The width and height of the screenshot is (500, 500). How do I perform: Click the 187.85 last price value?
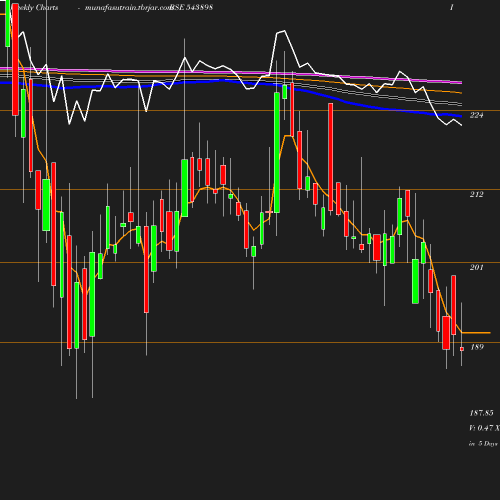pos(481,413)
